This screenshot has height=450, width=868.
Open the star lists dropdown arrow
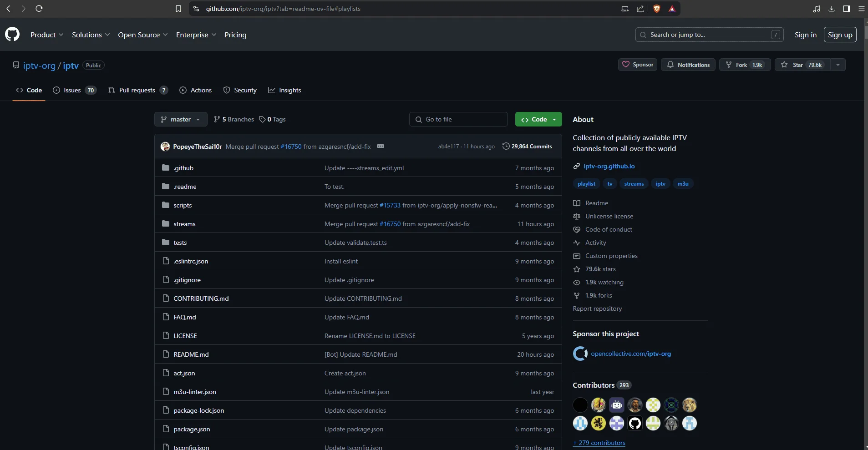click(838, 65)
